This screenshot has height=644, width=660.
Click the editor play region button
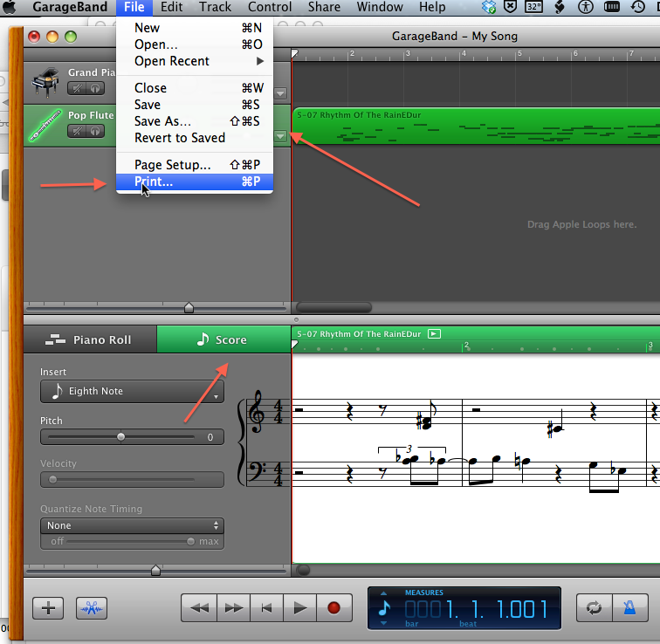(x=434, y=333)
